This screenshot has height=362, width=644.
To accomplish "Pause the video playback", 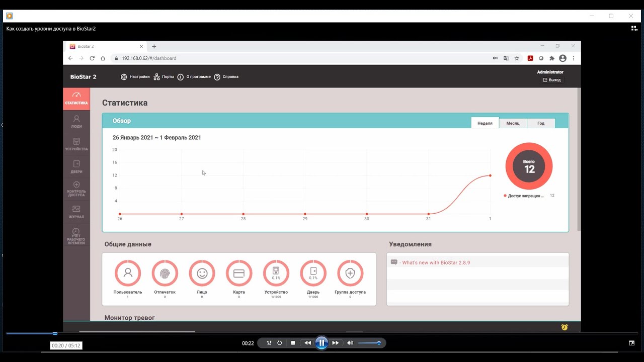I will (x=321, y=343).
